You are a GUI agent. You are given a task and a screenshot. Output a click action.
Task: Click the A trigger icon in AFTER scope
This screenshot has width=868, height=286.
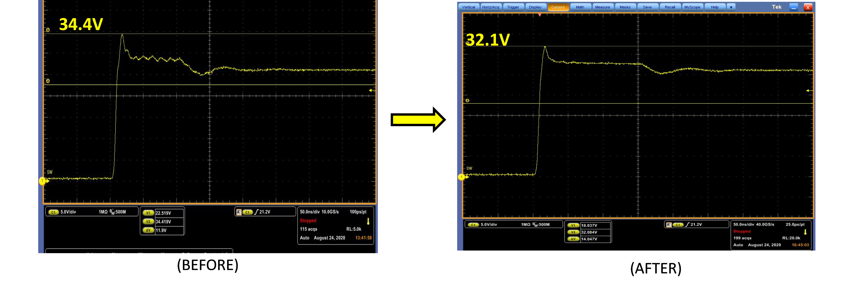pyautogui.click(x=669, y=224)
